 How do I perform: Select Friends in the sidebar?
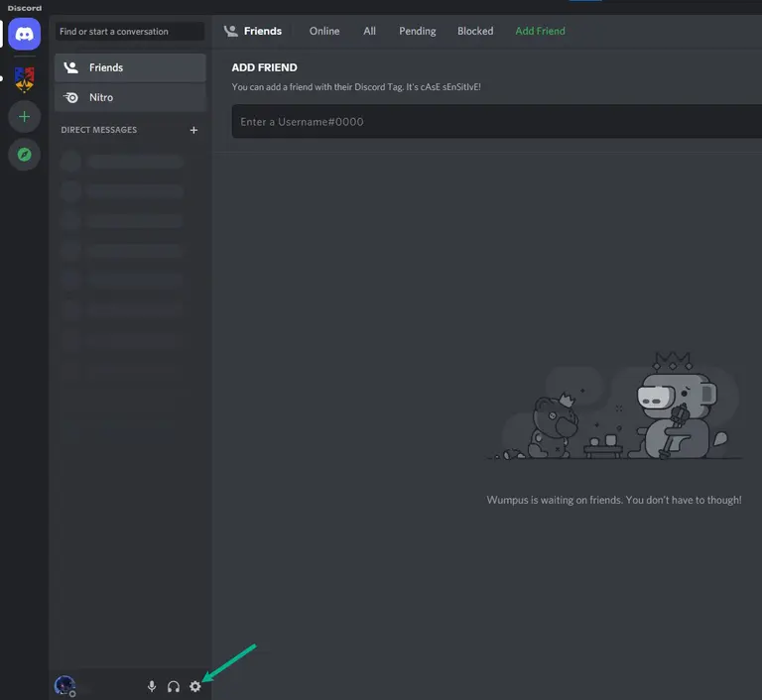coord(130,67)
